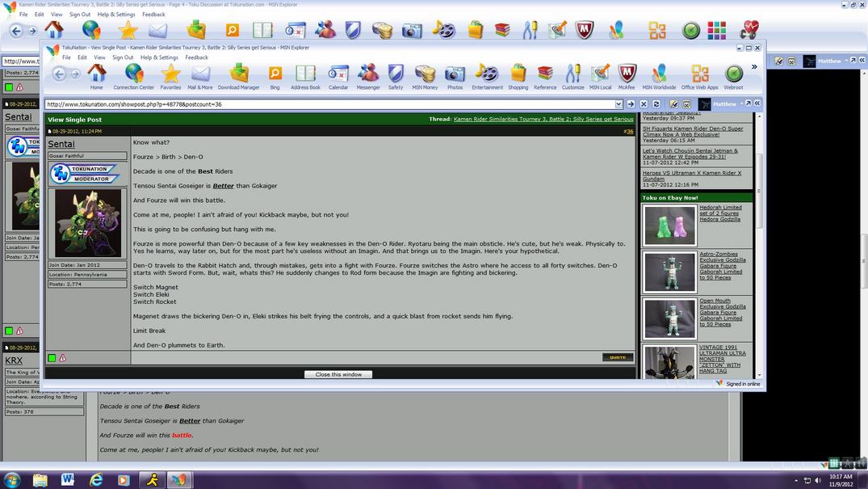The image size is (868, 489).
Task: Expand the toolbar overflow chevron
Action: 754,67
